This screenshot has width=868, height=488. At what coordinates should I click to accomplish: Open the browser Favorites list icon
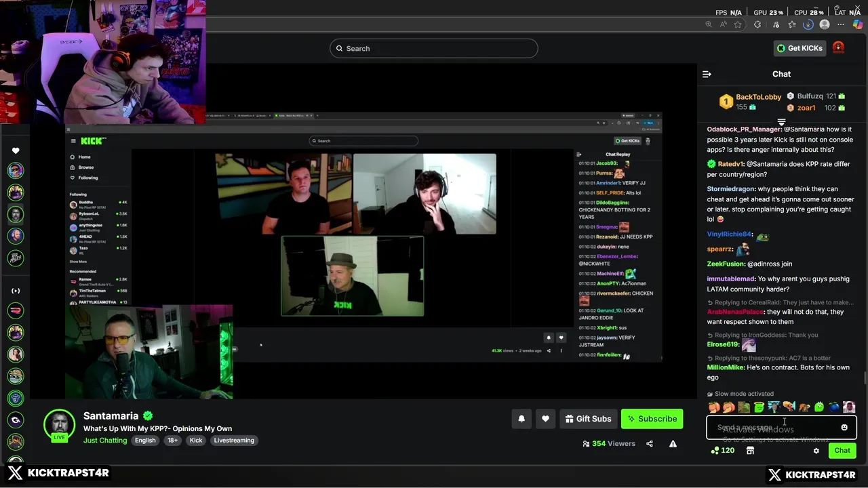791,24
